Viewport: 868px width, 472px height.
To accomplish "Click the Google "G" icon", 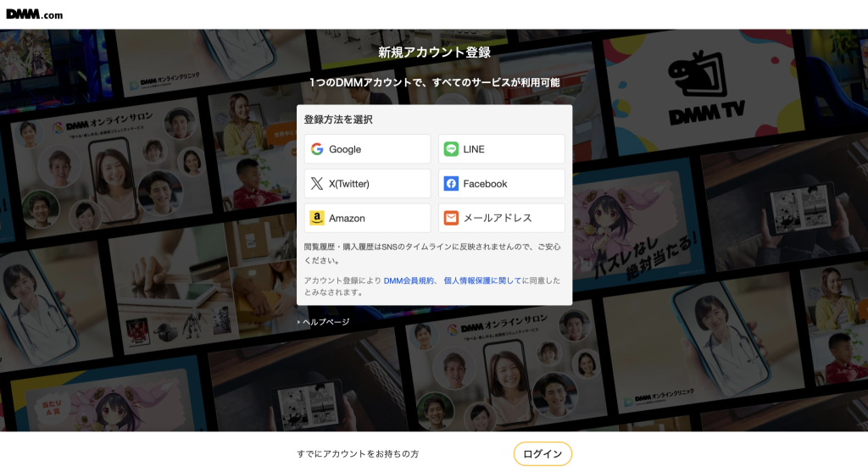I will [317, 149].
